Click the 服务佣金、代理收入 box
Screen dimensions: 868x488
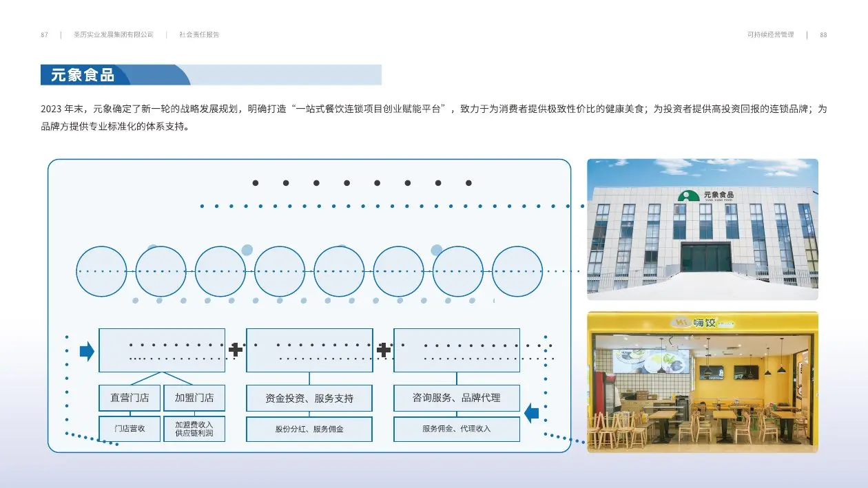457,429
